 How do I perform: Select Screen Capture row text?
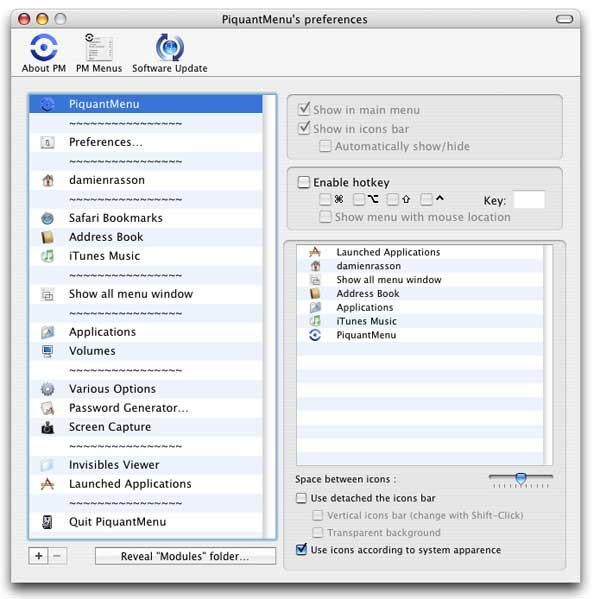110,427
